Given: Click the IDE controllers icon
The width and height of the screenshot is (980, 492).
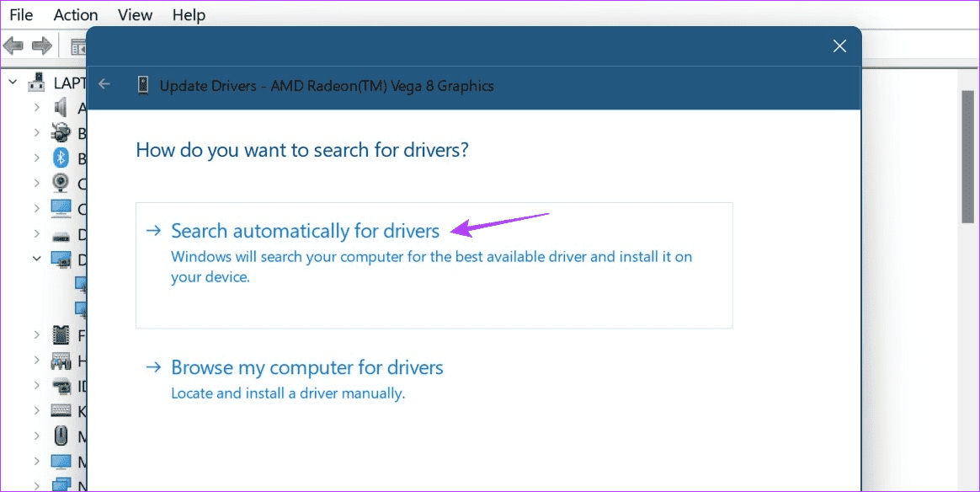Looking at the screenshot, I should 61,386.
